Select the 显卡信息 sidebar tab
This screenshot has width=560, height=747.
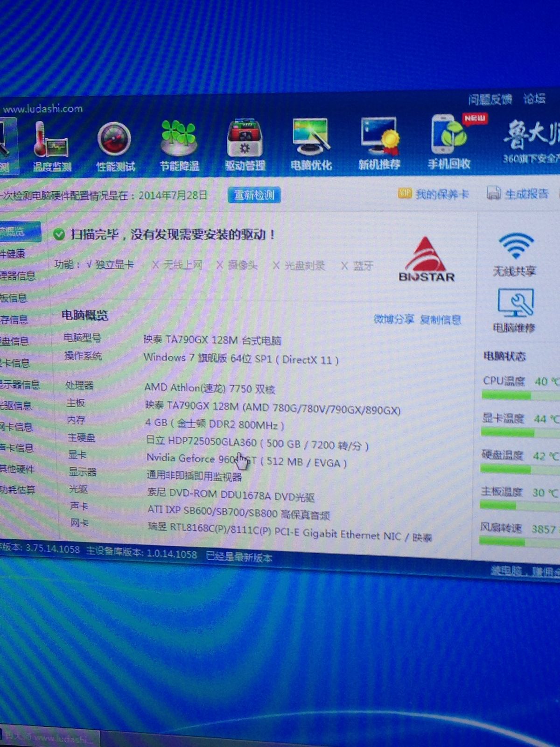click(x=15, y=363)
